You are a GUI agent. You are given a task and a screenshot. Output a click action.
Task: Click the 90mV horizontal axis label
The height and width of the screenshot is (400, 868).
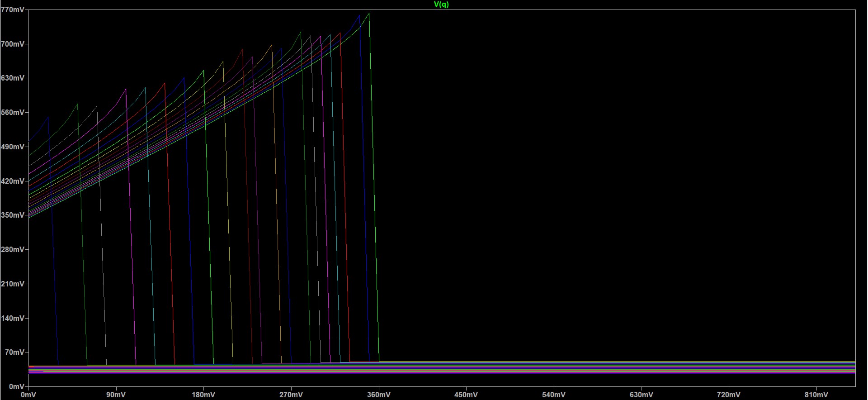tap(116, 395)
